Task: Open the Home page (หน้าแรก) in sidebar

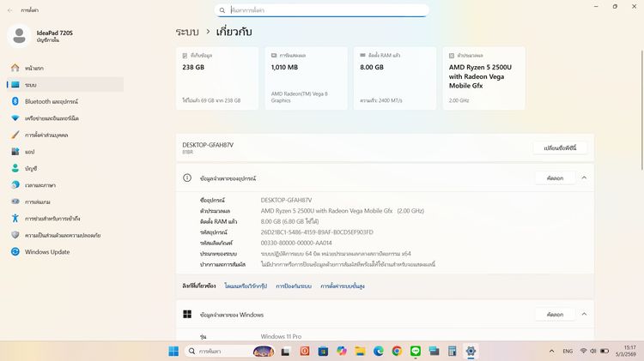Action: click(66, 68)
